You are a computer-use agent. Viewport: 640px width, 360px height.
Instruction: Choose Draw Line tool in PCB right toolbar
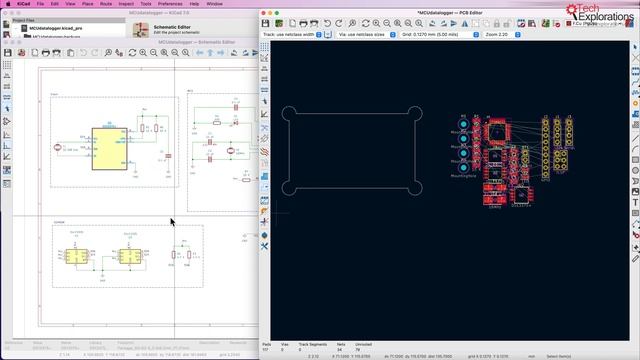click(636, 139)
